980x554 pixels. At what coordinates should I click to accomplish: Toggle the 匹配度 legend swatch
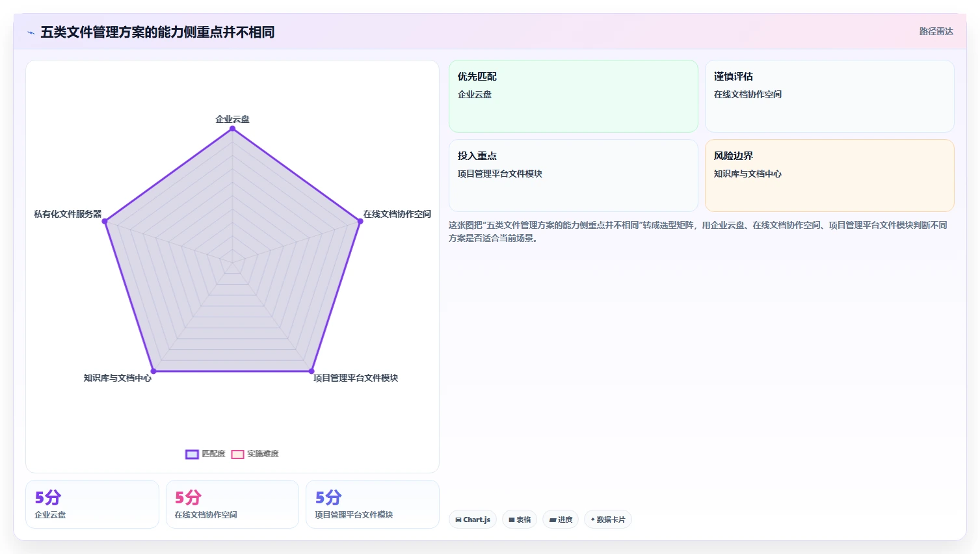(x=192, y=455)
